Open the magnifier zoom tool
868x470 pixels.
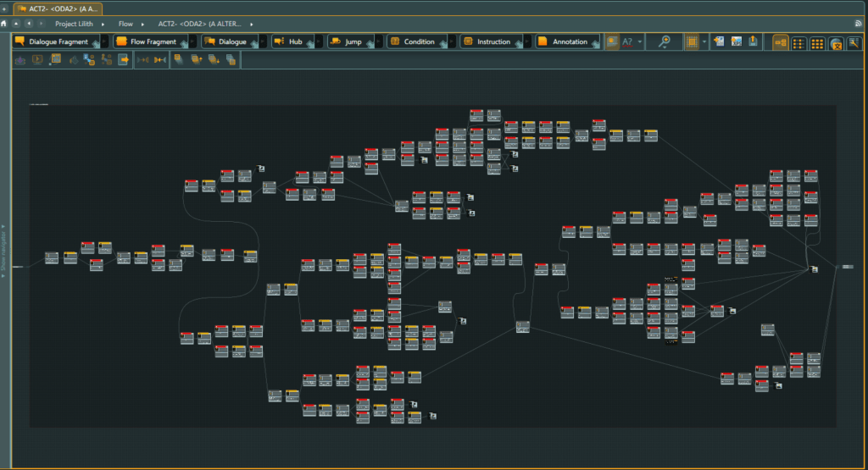(x=665, y=41)
